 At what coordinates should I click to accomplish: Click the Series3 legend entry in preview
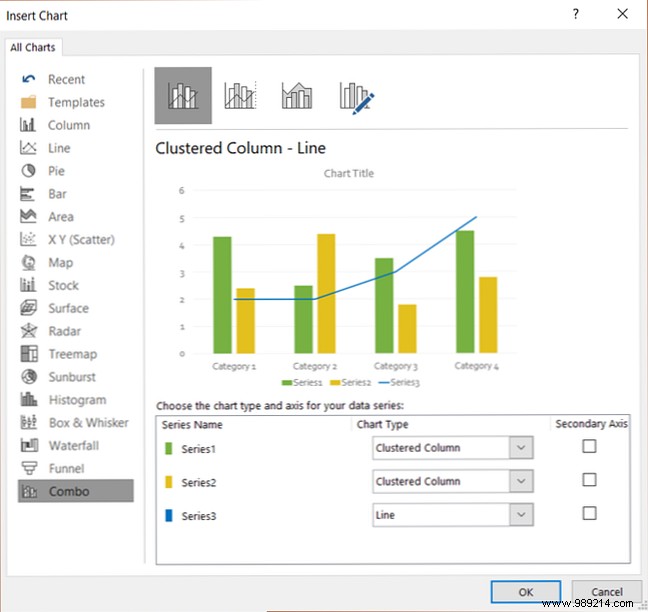coord(399,382)
